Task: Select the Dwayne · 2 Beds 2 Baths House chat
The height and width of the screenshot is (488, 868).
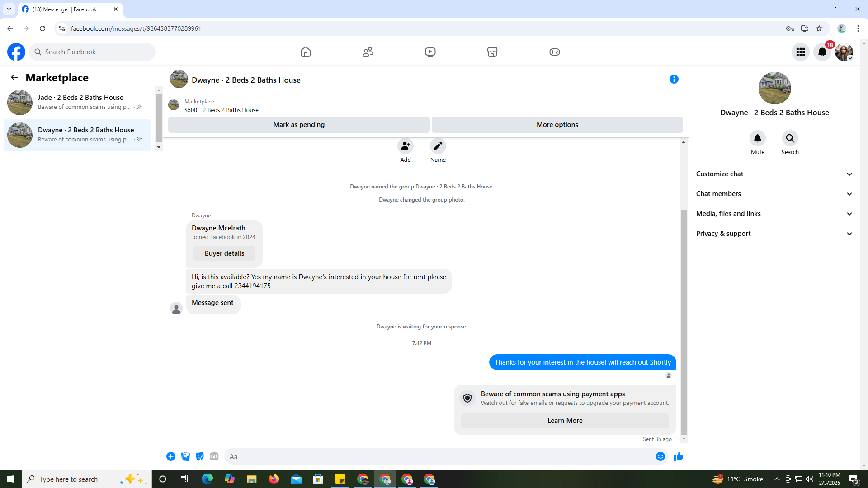Action: point(78,135)
